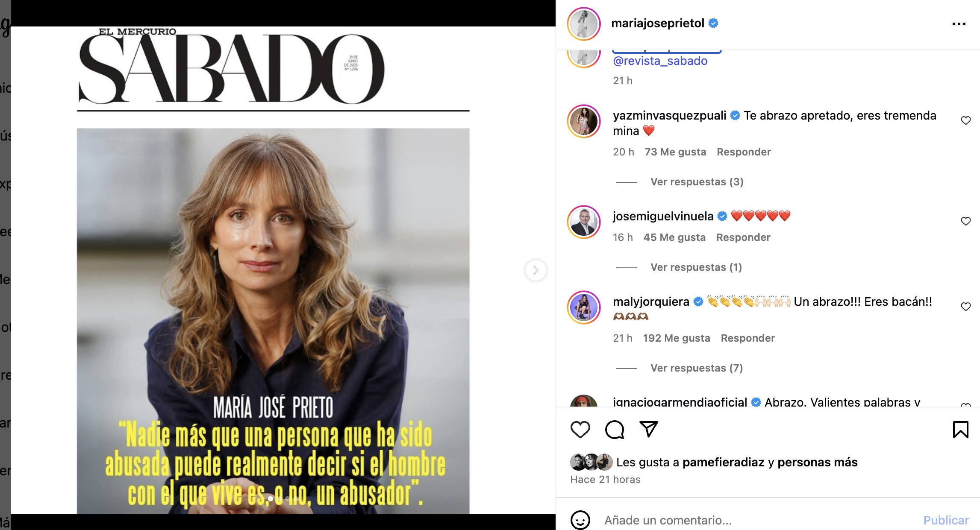
Task: Like malyjorquiera's comment
Action: coord(965,307)
